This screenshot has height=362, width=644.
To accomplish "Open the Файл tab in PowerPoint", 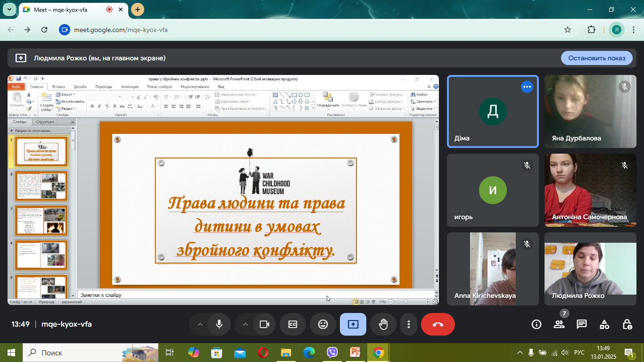I will click(16, 87).
